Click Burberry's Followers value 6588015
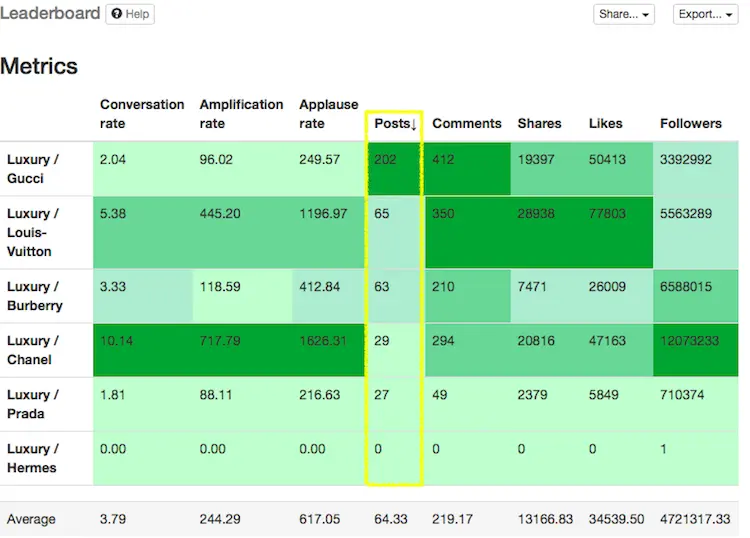This screenshot has width=750, height=538. (686, 286)
